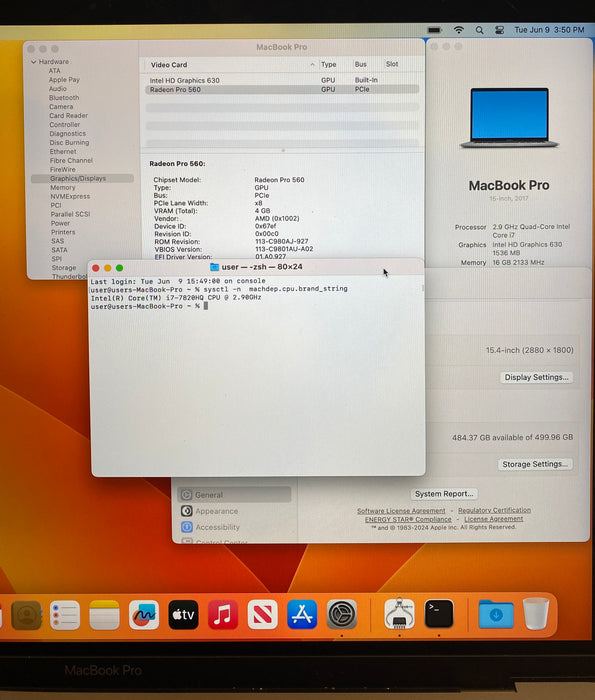Open Regulatory Certification link
Screen dimensions: 595x700
(x=494, y=510)
